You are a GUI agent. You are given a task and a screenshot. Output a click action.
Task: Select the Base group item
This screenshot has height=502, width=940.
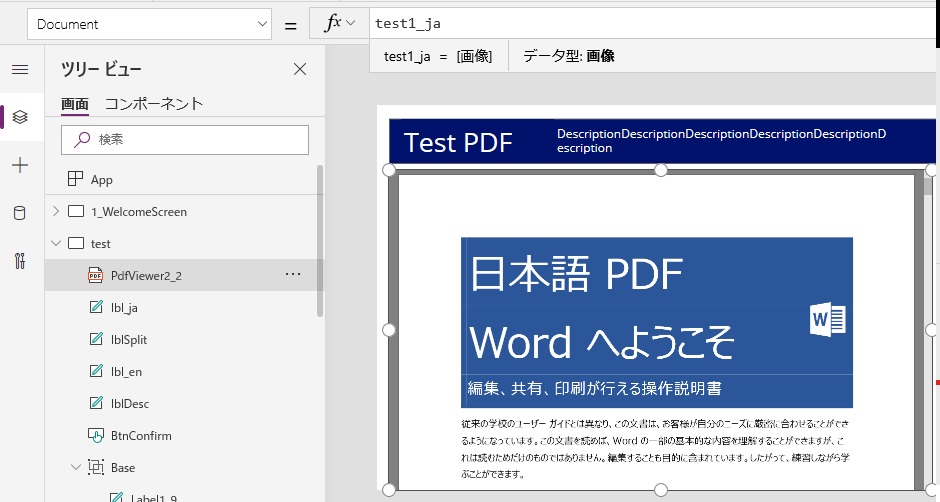pos(122,468)
